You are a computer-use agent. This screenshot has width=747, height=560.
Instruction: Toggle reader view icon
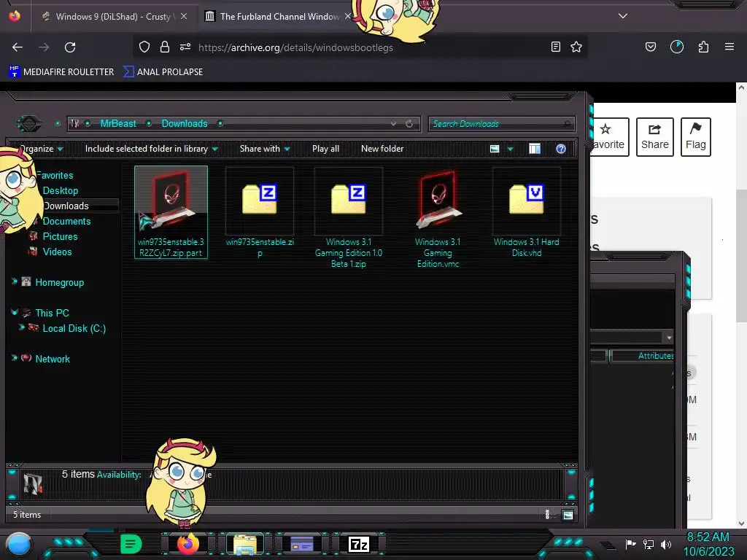(555, 47)
